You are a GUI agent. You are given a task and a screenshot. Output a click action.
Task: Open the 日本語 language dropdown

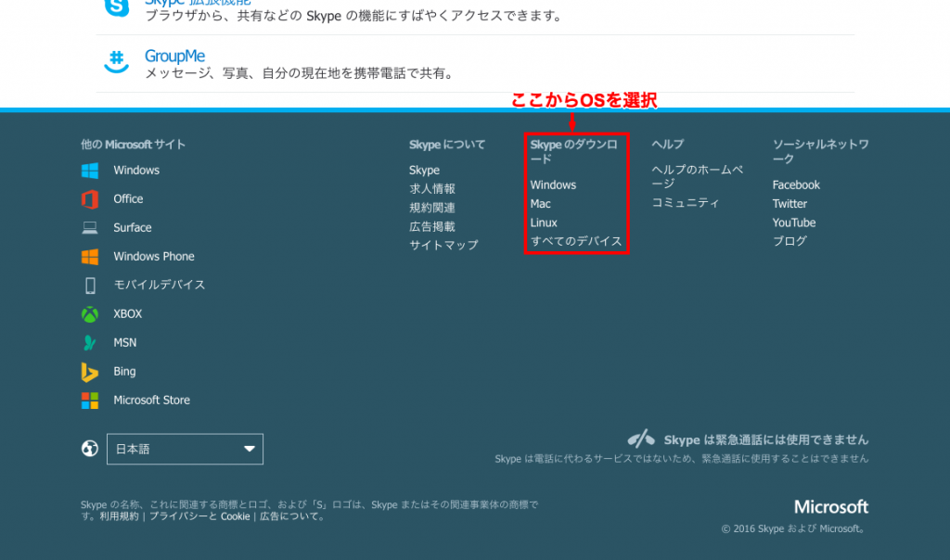(185, 450)
